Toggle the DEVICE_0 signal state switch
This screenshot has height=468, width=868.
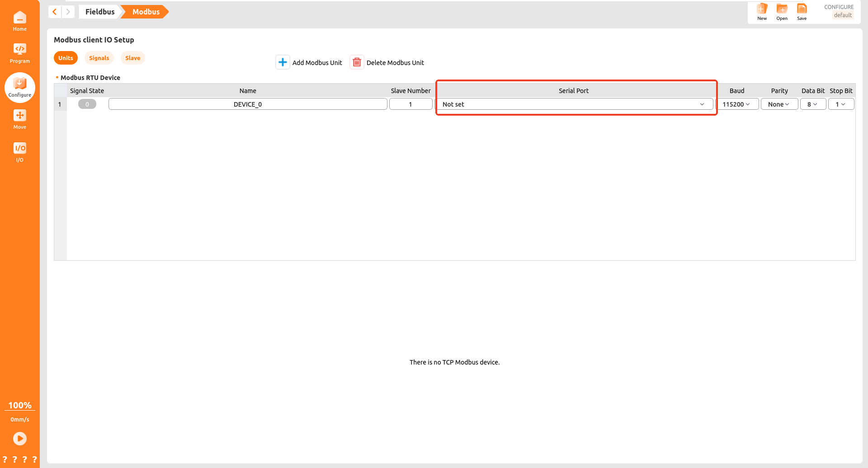[x=87, y=104]
